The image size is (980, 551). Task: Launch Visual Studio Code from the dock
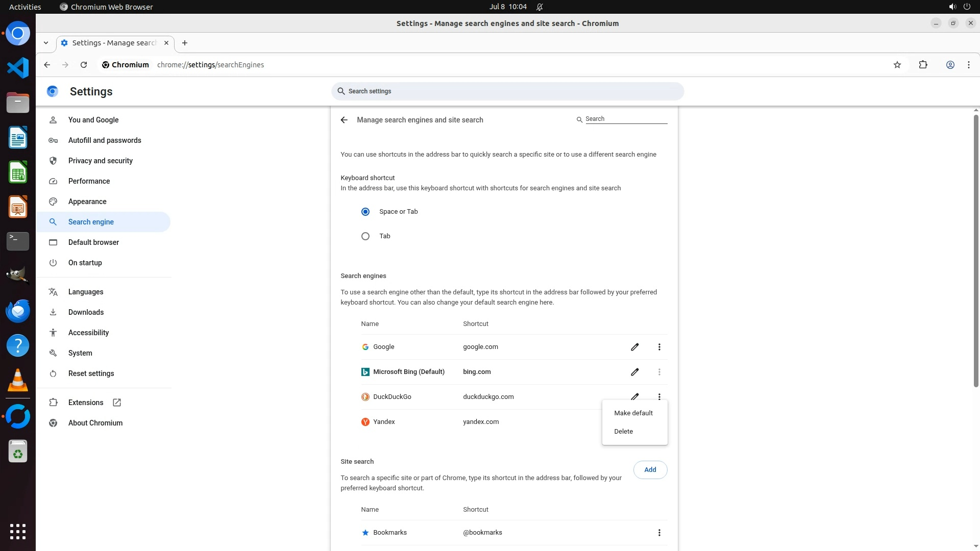18,68
